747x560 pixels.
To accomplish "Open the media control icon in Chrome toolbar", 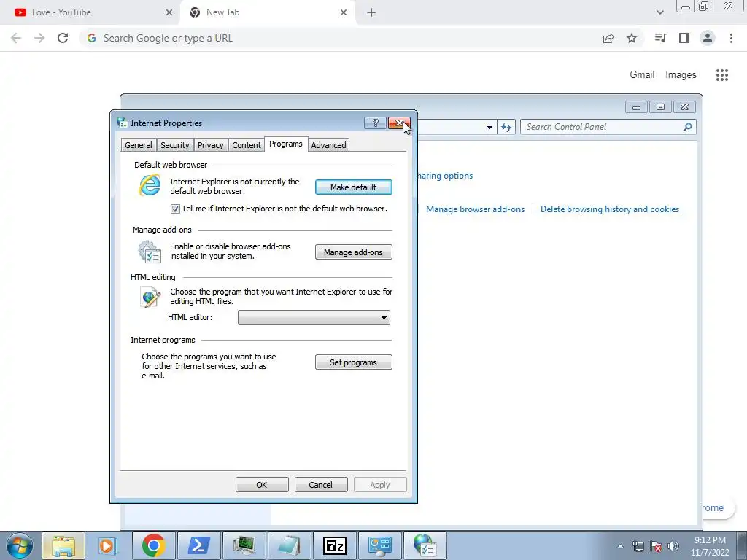I will tap(660, 38).
